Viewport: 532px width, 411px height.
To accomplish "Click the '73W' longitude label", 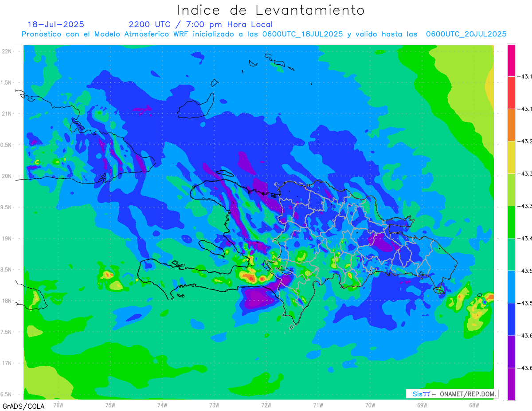I will 214,405.
